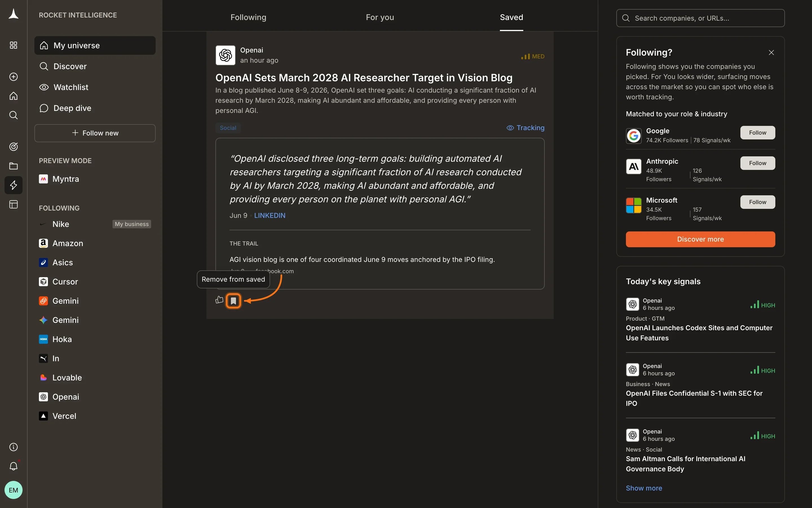
Task: Click the Amazon logo in Following list
Action: click(x=43, y=243)
